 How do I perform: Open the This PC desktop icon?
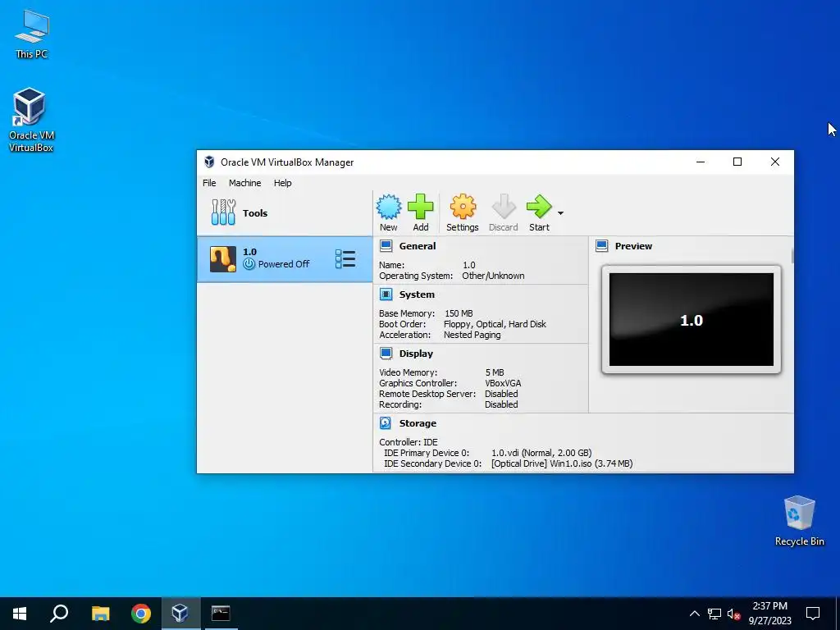pos(32,33)
